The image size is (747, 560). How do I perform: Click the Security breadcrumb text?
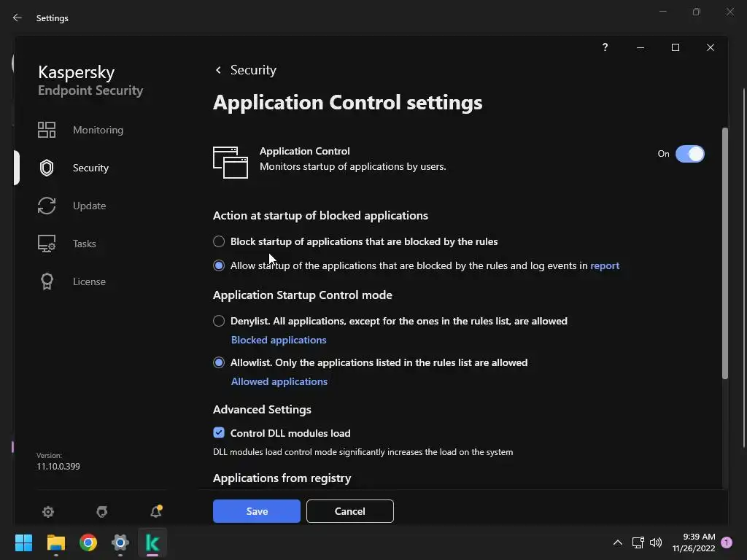253,70
